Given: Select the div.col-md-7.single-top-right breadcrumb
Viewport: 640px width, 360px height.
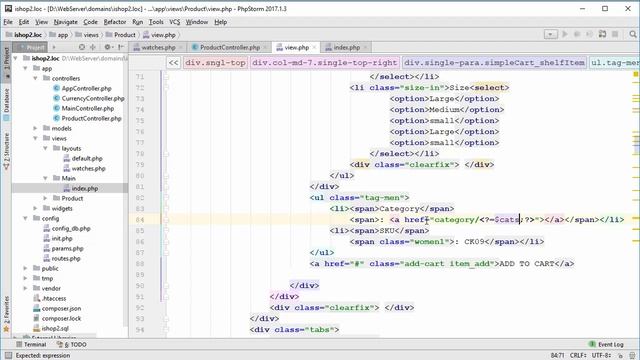Looking at the screenshot, I should [325, 63].
